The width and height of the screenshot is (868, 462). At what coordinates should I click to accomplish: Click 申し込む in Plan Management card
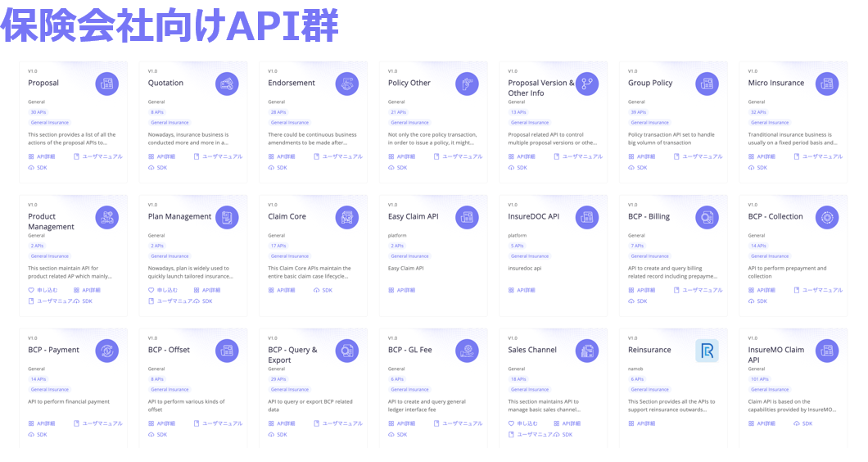[163, 290]
